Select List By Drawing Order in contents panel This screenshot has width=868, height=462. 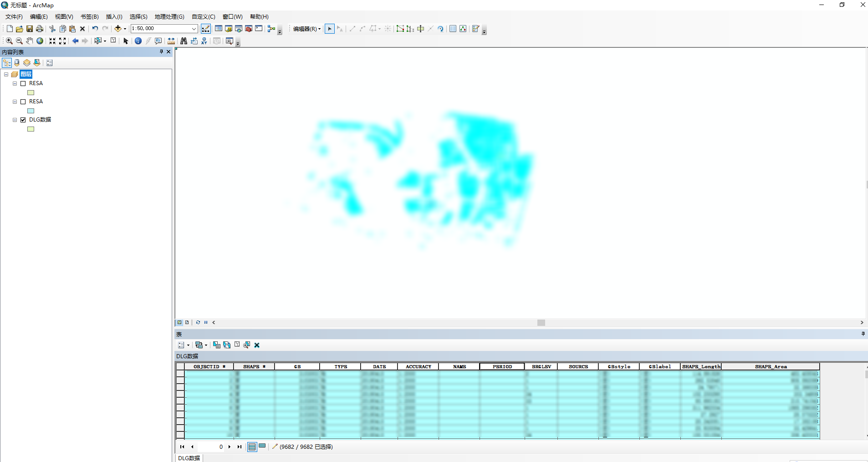7,63
